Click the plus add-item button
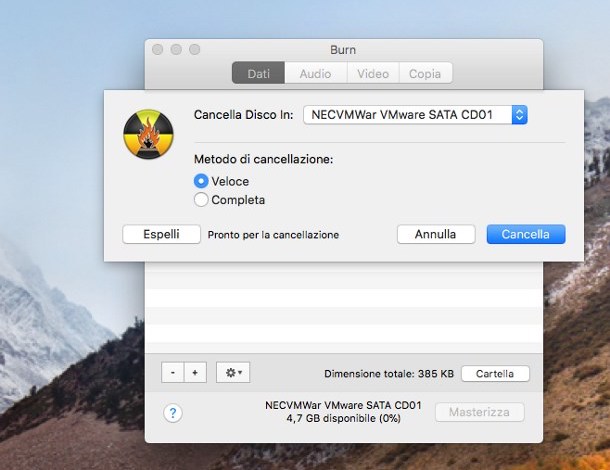The height and width of the screenshot is (470, 610). click(195, 372)
